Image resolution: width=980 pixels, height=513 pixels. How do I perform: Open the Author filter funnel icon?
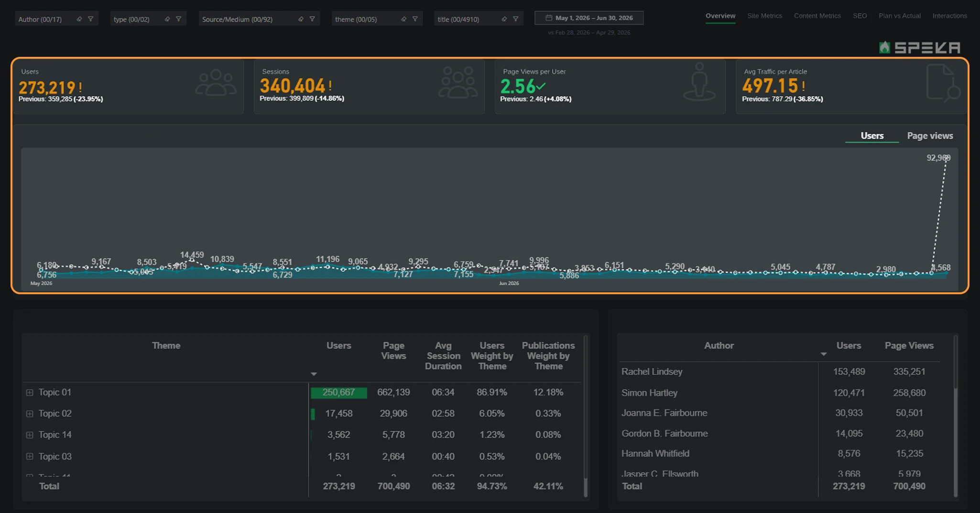tap(90, 19)
